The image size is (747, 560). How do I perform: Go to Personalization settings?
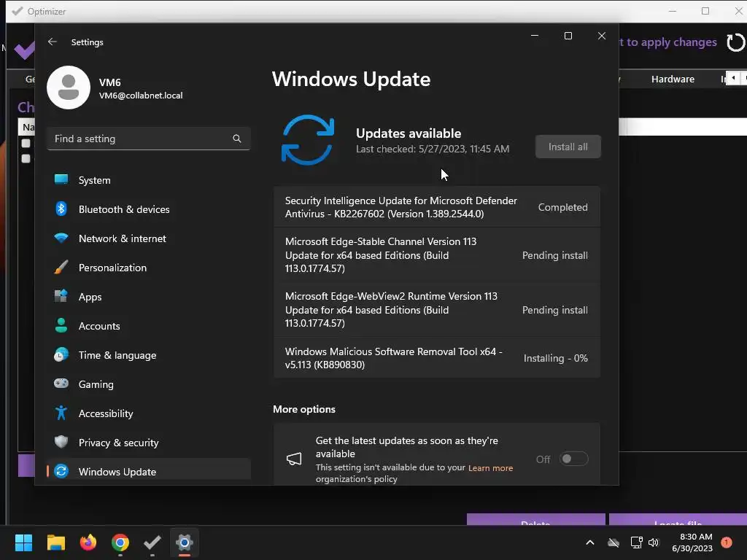pyautogui.click(x=149, y=268)
